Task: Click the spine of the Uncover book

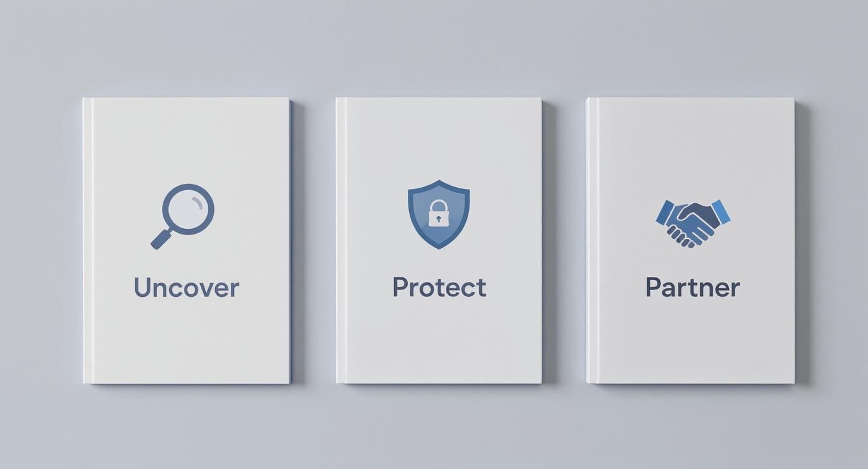Action: pos(87,241)
